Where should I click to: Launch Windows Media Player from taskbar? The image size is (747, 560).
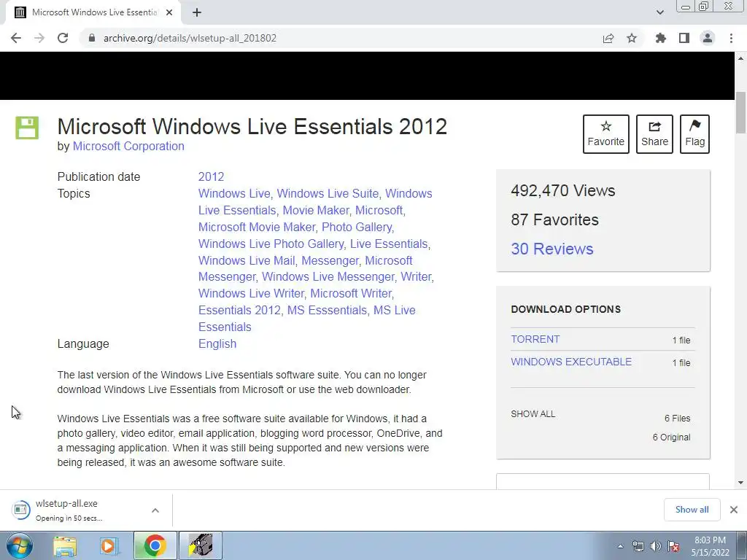109,545
